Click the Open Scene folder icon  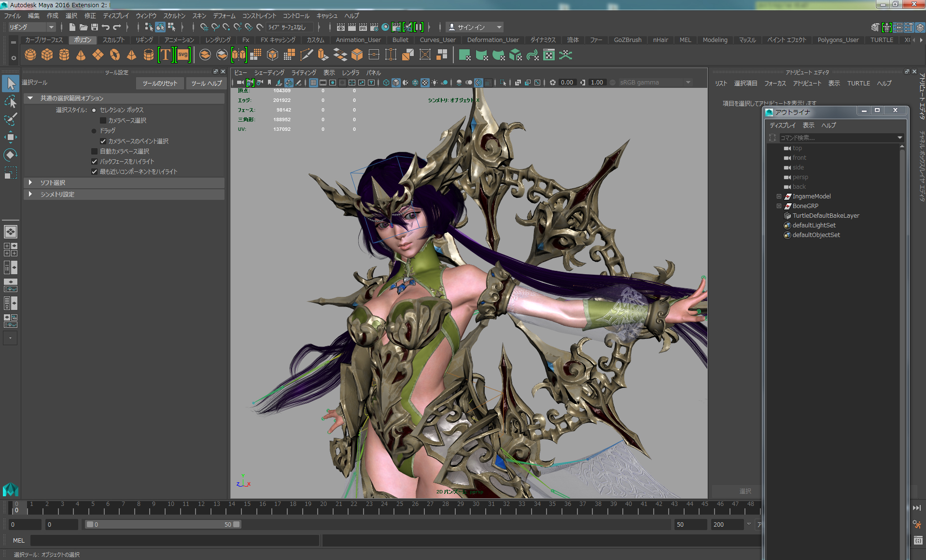(83, 27)
